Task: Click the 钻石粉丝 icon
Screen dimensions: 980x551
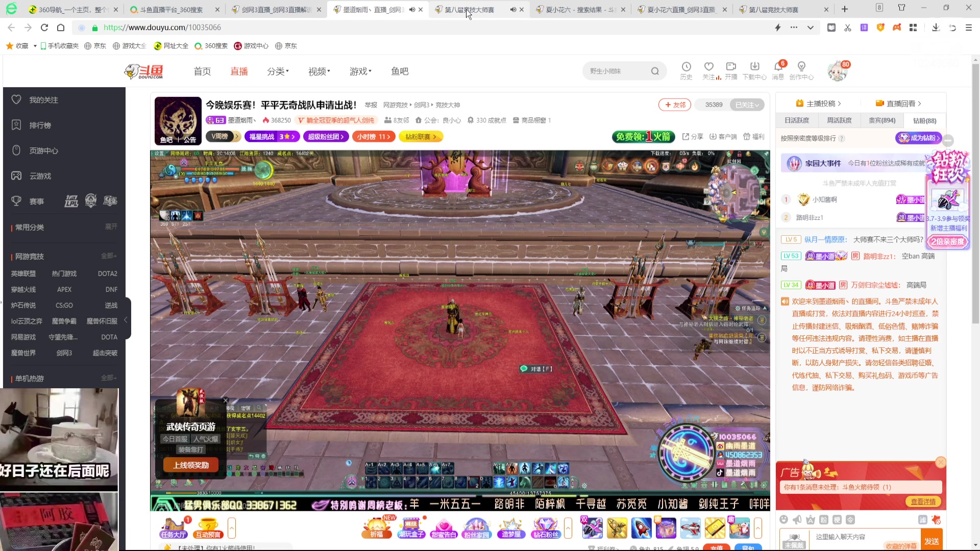Action: (x=546, y=528)
